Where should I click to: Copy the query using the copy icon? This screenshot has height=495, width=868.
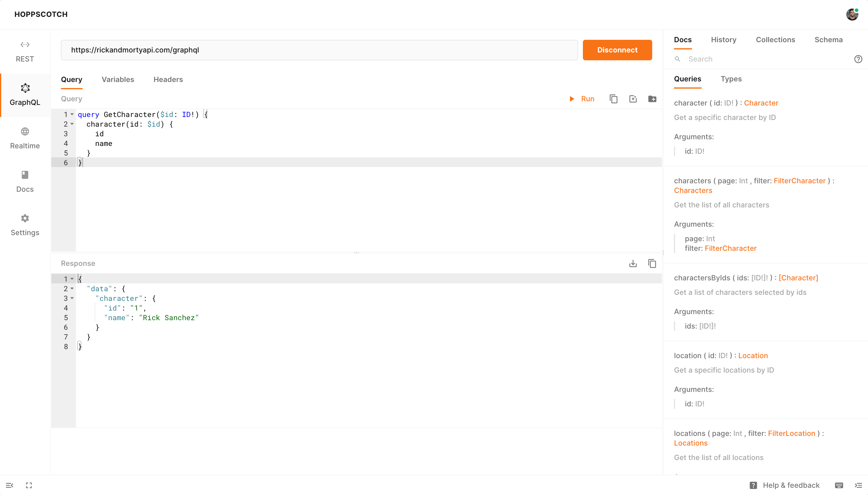(613, 99)
